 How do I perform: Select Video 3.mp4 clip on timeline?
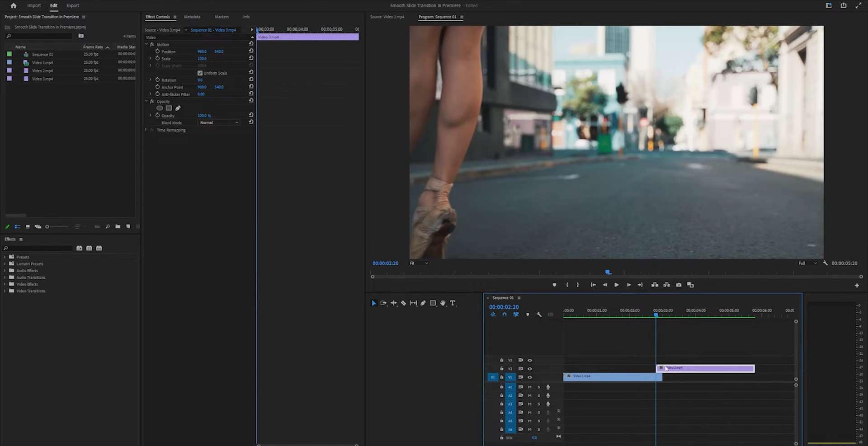(x=705, y=369)
